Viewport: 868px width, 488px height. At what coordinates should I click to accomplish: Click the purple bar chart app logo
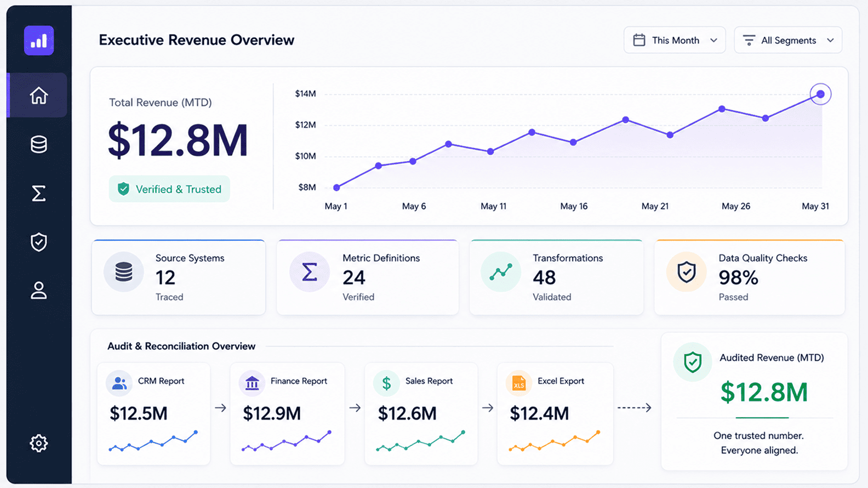39,41
